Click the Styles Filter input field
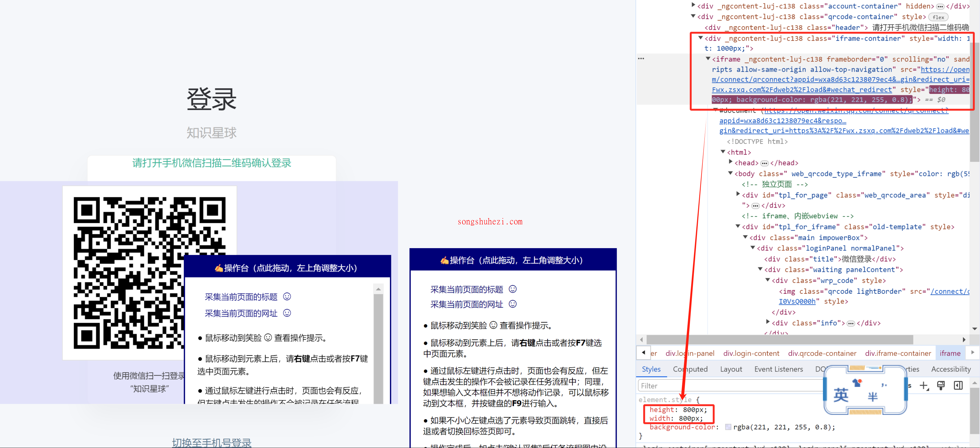This screenshot has height=448, width=980. pos(730,386)
